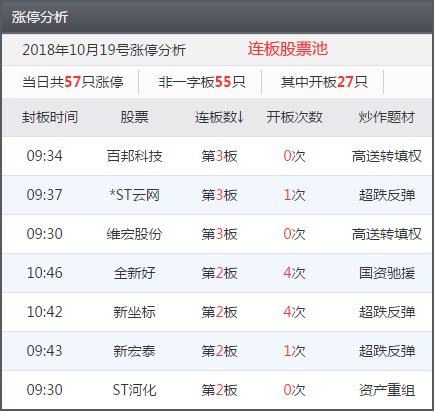Viewport: 434px width, 411px height.
Task: Click 1次 in the *ST云网 row
Action: pos(294,195)
